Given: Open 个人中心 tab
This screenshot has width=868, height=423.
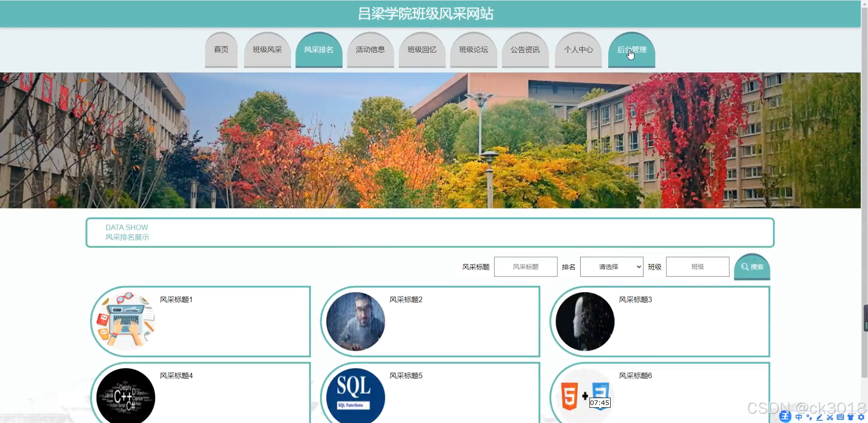Looking at the screenshot, I should click(x=578, y=50).
